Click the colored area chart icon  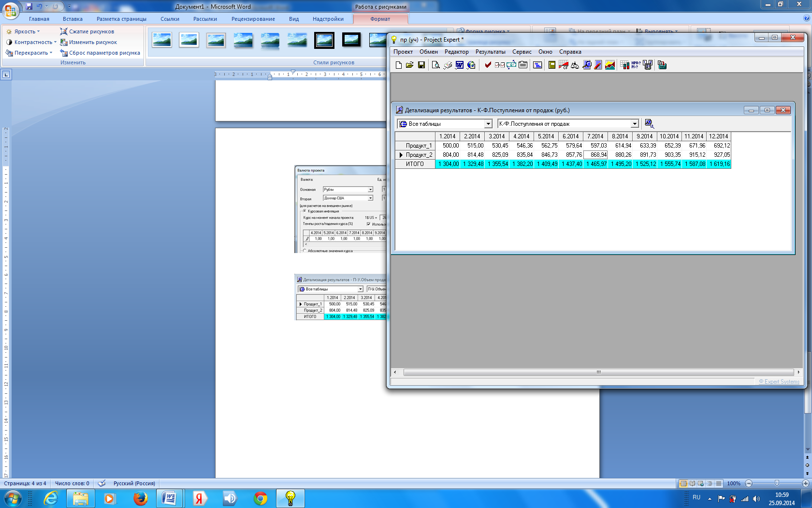(x=610, y=65)
